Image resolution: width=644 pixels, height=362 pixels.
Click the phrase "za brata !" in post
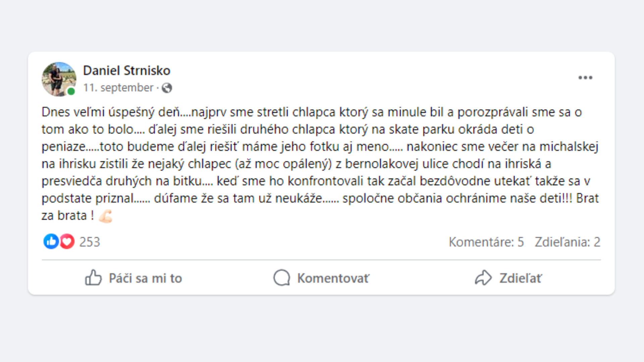point(67,216)
